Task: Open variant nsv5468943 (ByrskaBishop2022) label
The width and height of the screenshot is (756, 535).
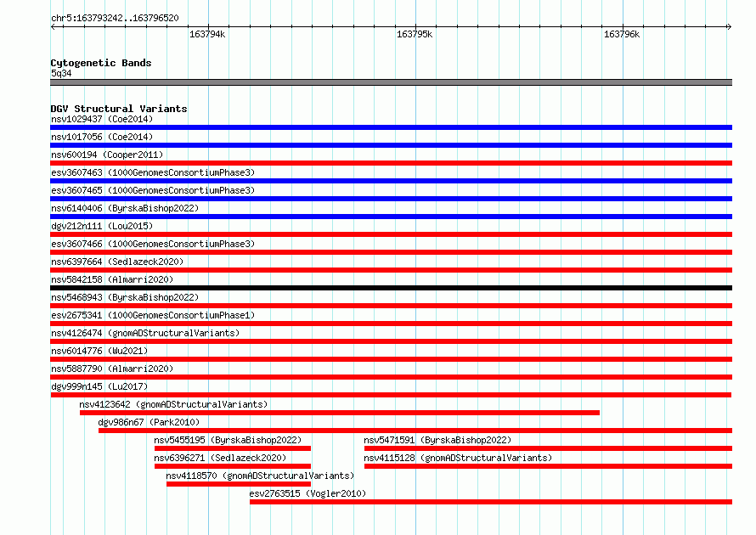Action: pos(125,297)
